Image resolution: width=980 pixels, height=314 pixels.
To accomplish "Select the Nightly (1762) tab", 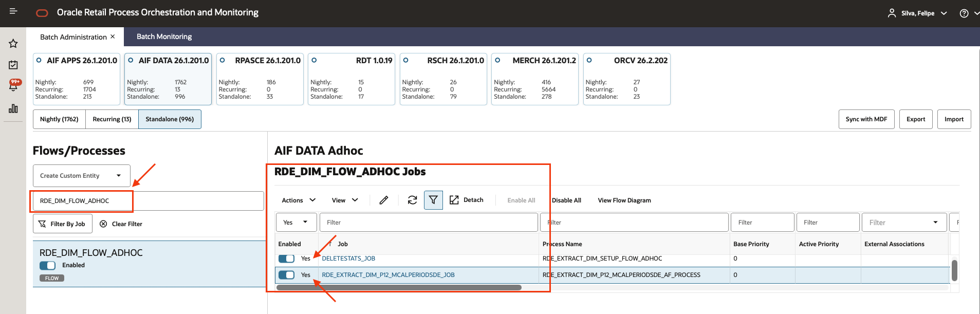I will tap(59, 119).
